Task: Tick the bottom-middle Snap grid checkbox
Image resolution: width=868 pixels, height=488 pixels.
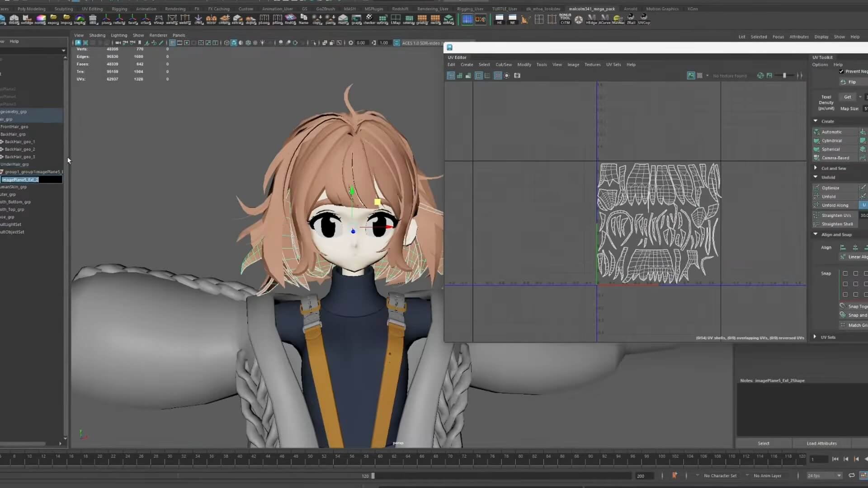Action: [x=855, y=294]
